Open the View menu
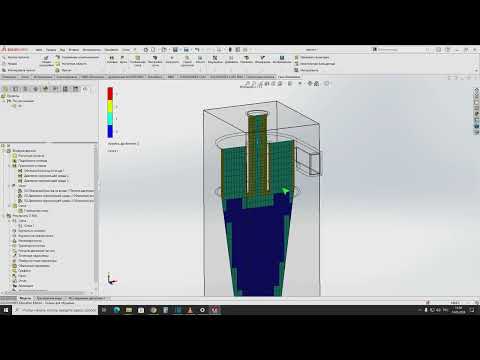 62,50
